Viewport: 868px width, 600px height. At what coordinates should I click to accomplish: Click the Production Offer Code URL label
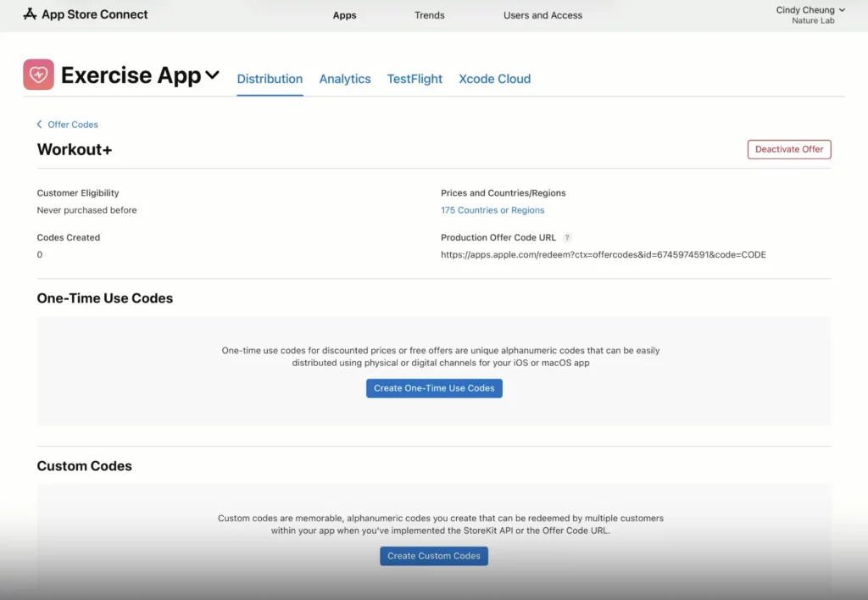click(x=498, y=237)
